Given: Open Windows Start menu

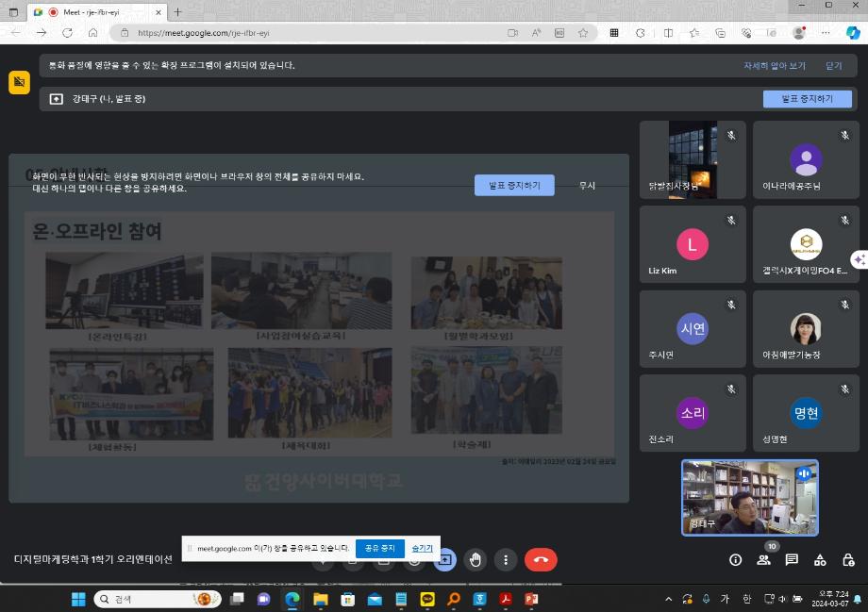Looking at the screenshot, I should point(77,599).
